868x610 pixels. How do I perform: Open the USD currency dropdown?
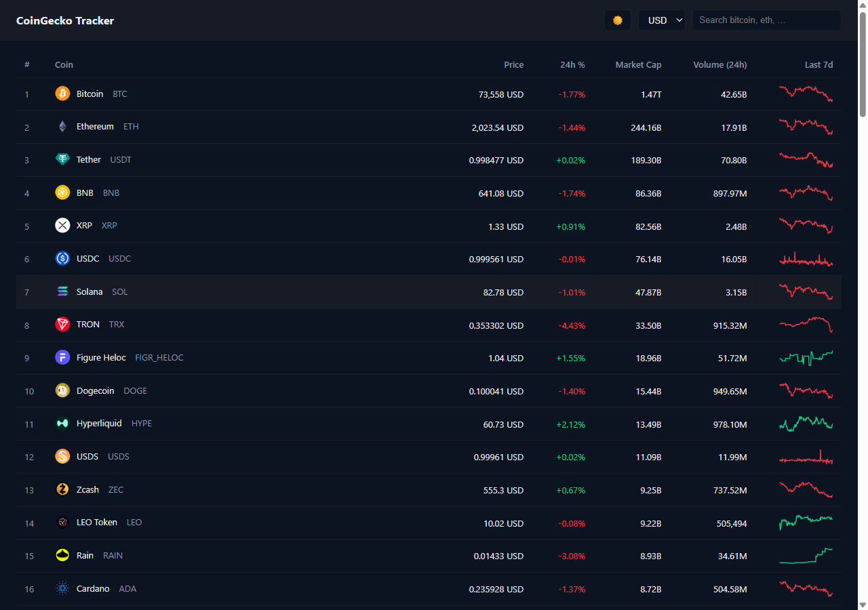point(662,20)
